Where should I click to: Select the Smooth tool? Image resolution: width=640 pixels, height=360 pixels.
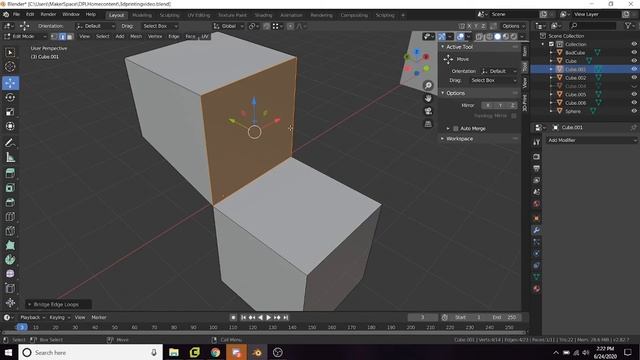(x=10, y=274)
